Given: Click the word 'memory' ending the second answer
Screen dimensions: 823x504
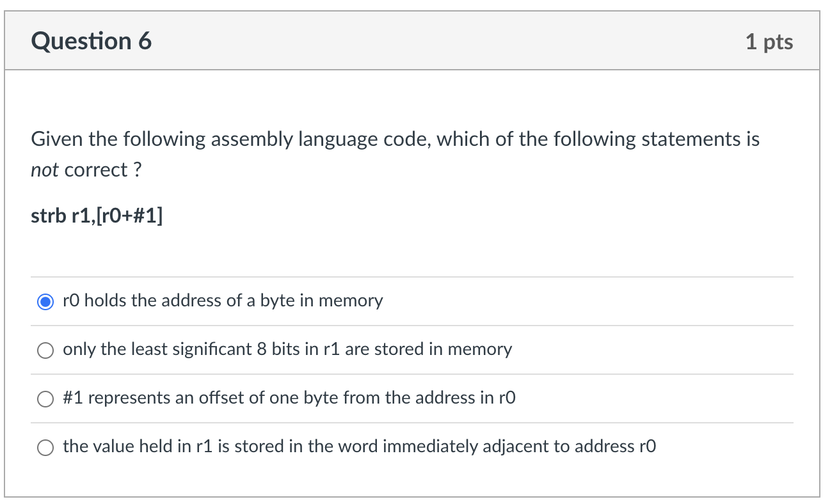Looking at the screenshot, I should [480, 350].
